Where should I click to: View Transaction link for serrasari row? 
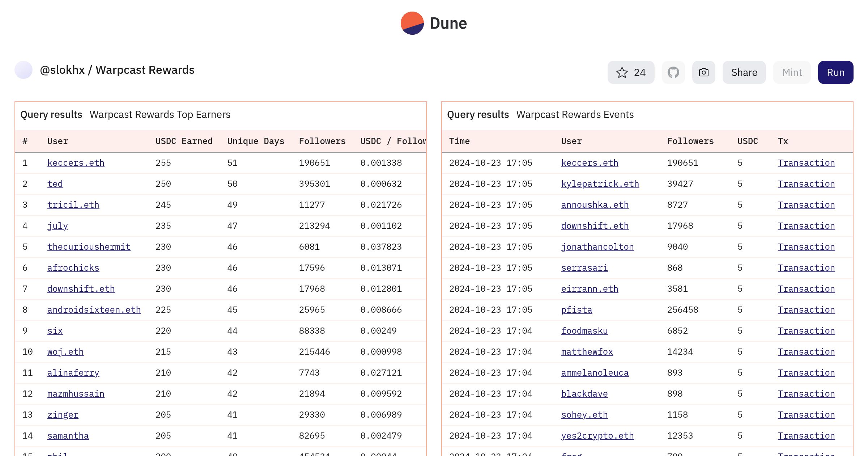pyautogui.click(x=806, y=268)
